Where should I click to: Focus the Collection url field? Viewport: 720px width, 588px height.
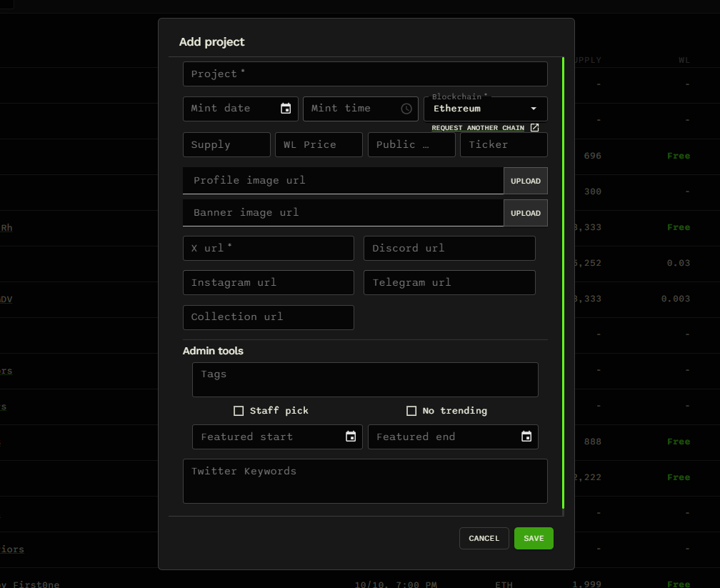click(268, 317)
